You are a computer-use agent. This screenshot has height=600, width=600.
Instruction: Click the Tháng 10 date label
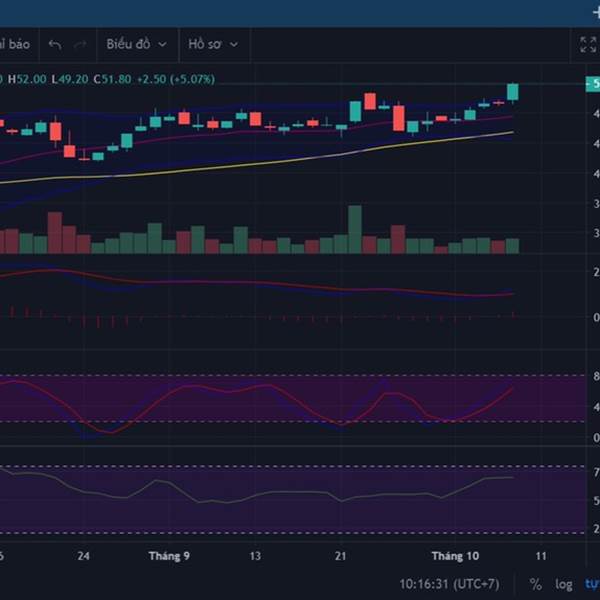pos(455,556)
